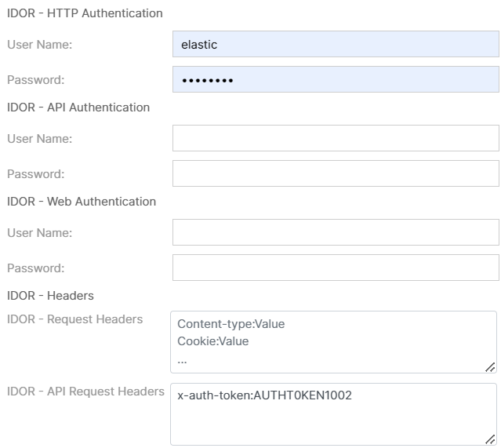Screen dimensions: 501x448
Task: Click the IDOR - API Authentication heading
Action: tap(78, 107)
